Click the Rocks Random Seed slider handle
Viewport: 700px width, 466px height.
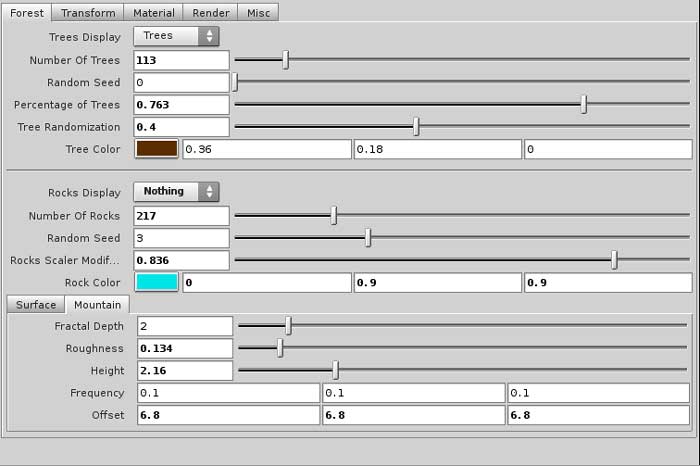tap(368, 237)
